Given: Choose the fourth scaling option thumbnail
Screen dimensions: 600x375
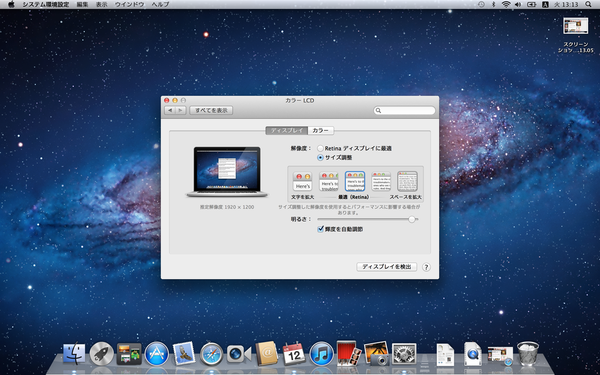Looking at the screenshot, I should coord(381,181).
